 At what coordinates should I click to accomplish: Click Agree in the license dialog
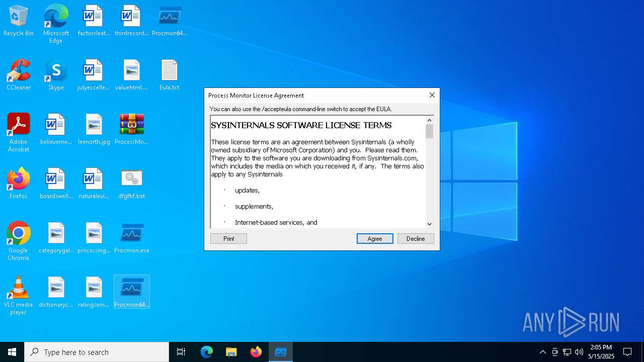coord(375,239)
